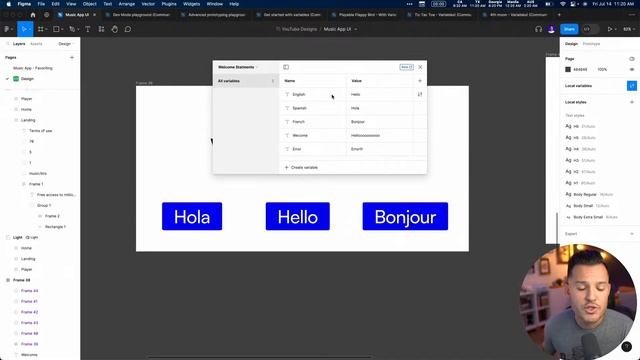
Task: Click the Hello button on canvas
Action: 298,216
